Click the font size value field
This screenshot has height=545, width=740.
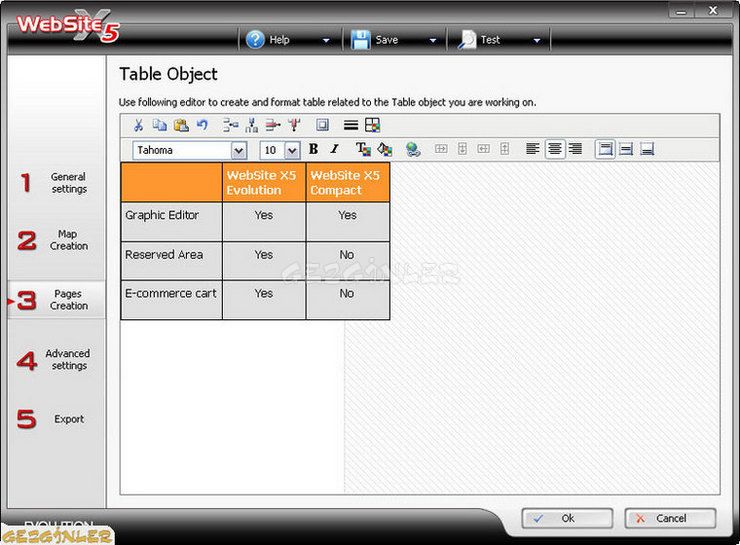(272, 151)
